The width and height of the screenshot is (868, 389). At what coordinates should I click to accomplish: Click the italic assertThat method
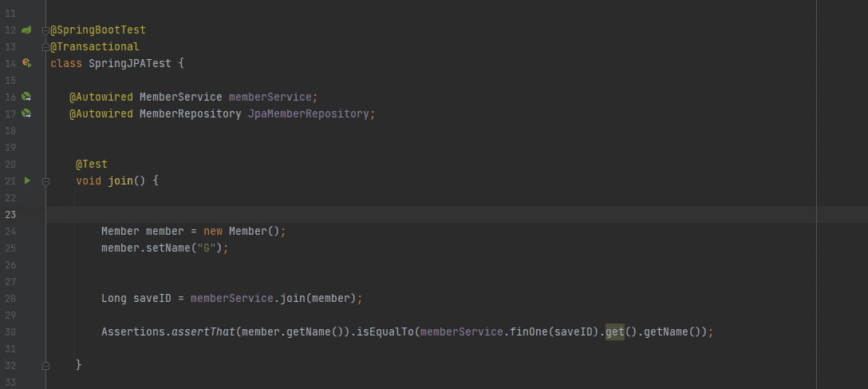203,332
